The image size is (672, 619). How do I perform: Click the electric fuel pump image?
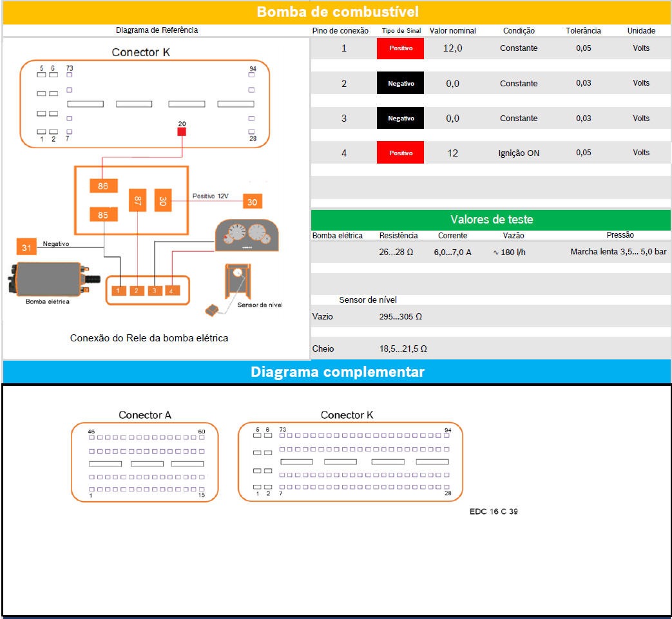(x=48, y=279)
